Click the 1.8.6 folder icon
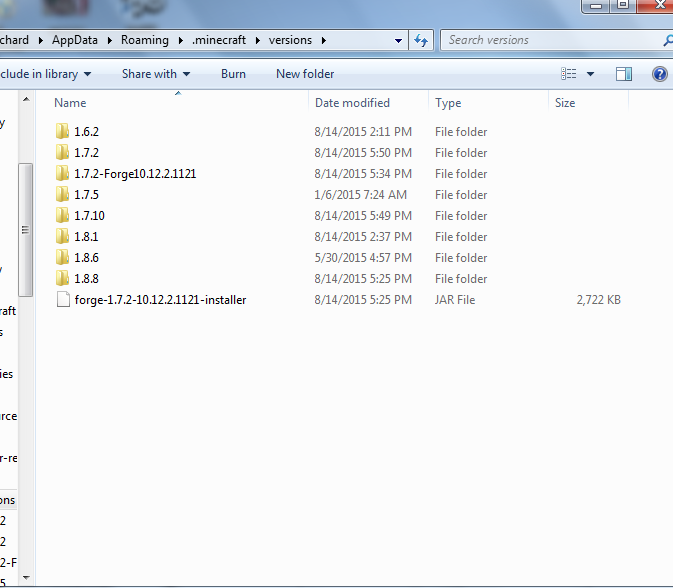The height and width of the screenshot is (588, 673). point(62,258)
